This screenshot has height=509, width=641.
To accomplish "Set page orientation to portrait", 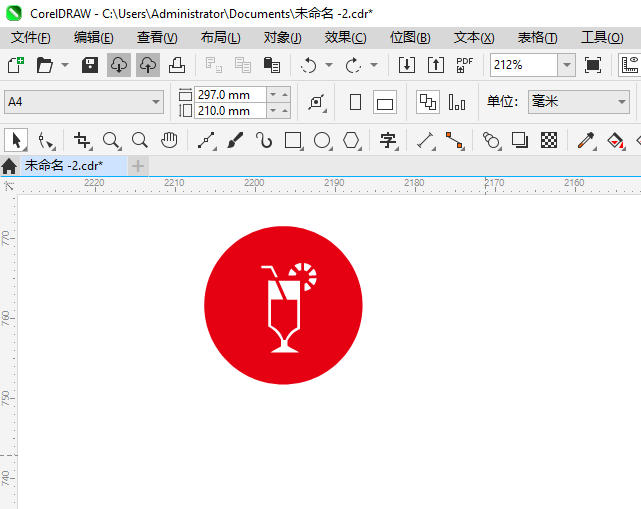I will pos(356,102).
